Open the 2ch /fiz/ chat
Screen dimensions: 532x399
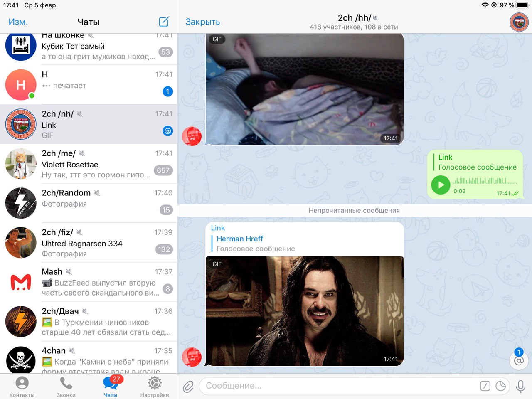coord(89,243)
